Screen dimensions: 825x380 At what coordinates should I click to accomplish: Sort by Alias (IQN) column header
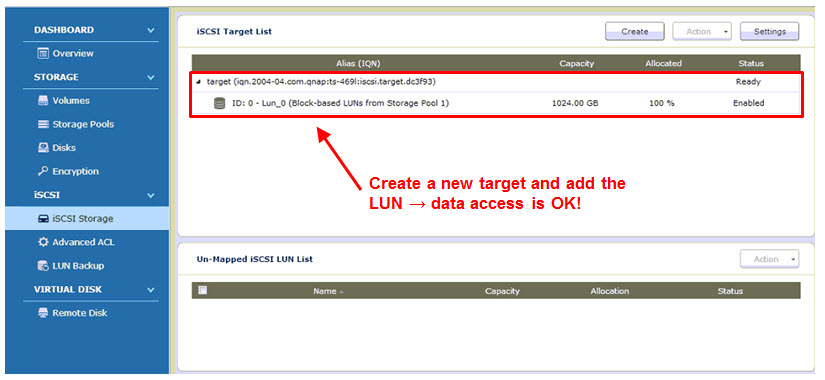[x=358, y=63]
